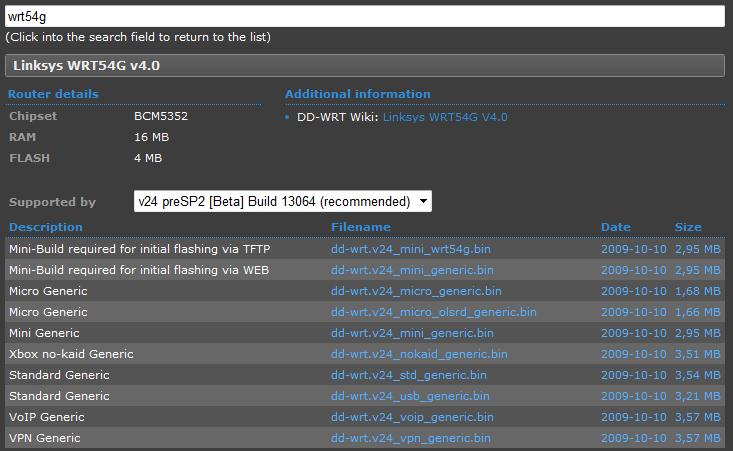Click the '3,51 MB' size value

point(697,354)
